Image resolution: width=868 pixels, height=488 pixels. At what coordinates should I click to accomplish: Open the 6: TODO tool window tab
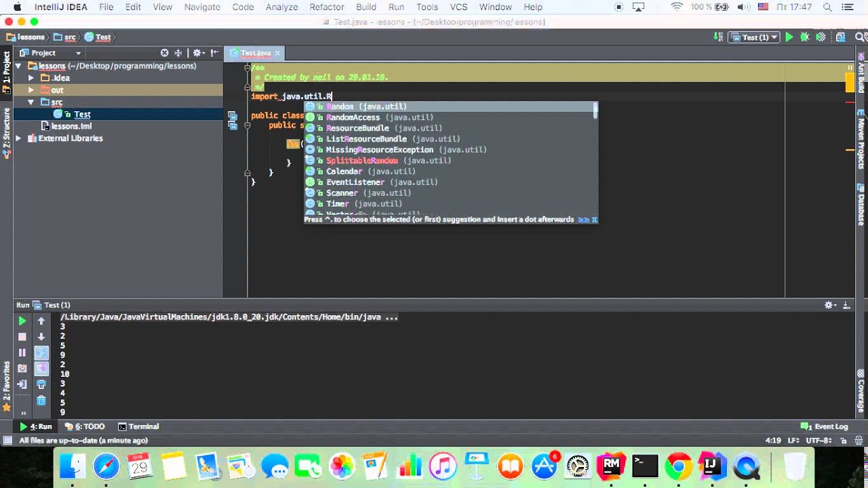[85, 426]
